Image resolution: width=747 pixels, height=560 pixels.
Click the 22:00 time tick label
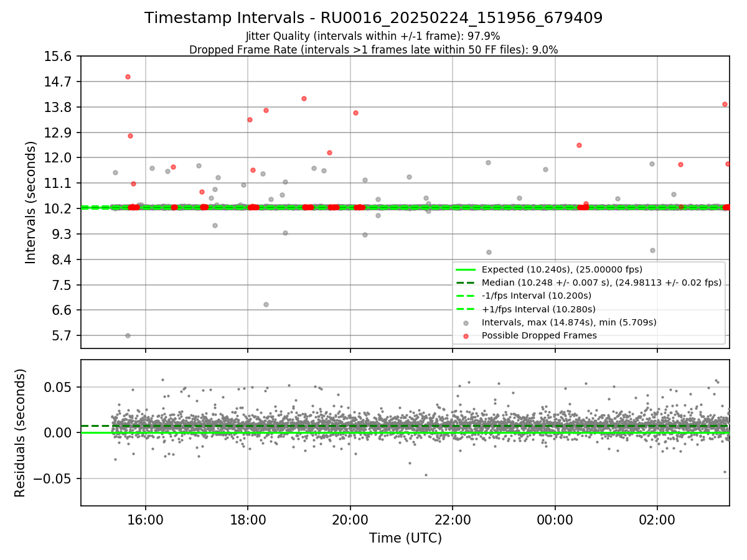coord(453,520)
